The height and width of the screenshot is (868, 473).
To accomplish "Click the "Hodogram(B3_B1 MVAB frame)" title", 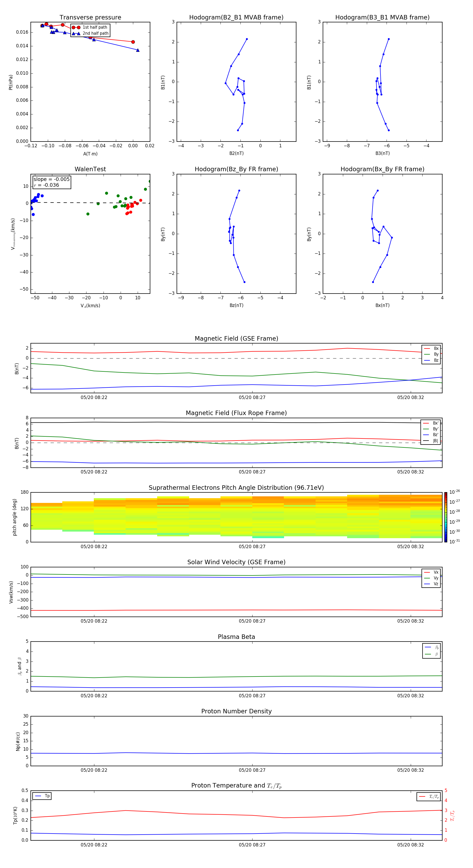I will [382, 18].
